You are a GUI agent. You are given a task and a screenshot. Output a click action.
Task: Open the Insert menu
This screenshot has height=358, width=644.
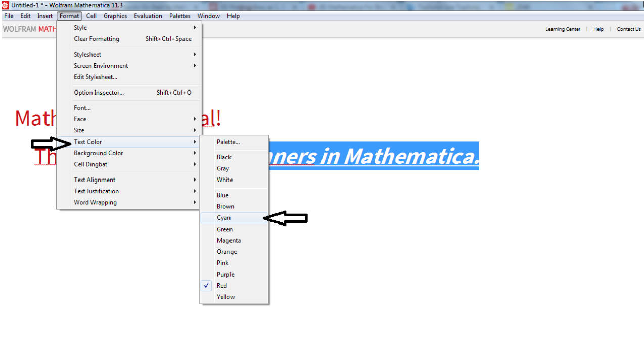pyautogui.click(x=45, y=16)
